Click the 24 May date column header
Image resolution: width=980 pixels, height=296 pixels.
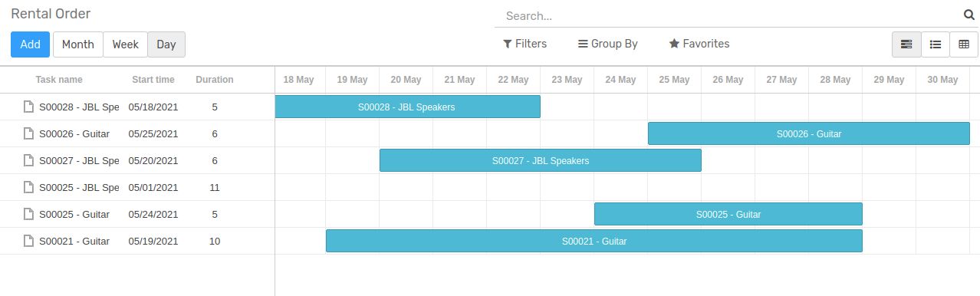620,80
